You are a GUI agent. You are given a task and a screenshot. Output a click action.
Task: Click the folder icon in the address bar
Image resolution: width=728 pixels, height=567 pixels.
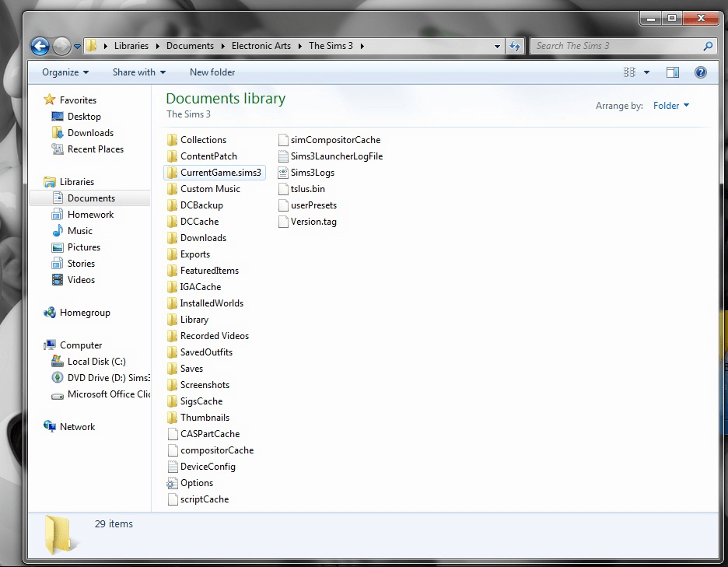pyautogui.click(x=92, y=46)
